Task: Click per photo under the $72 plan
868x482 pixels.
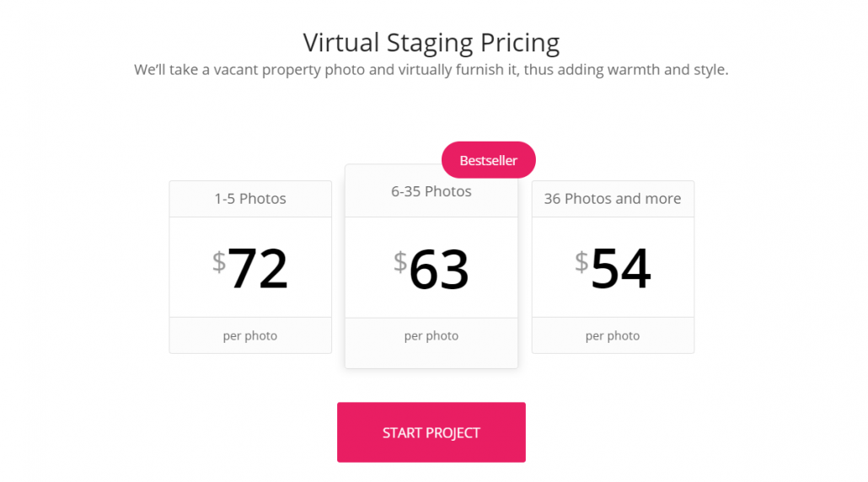Action: click(250, 336)
